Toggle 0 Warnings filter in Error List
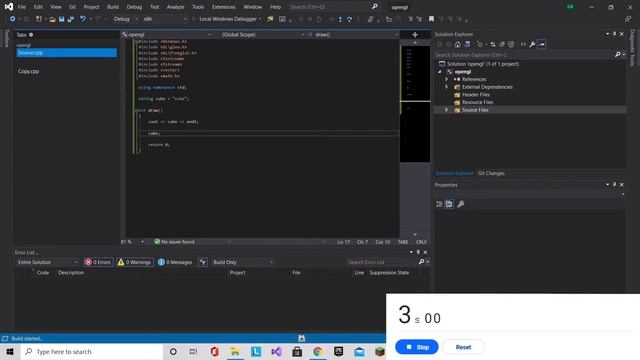 135,262
